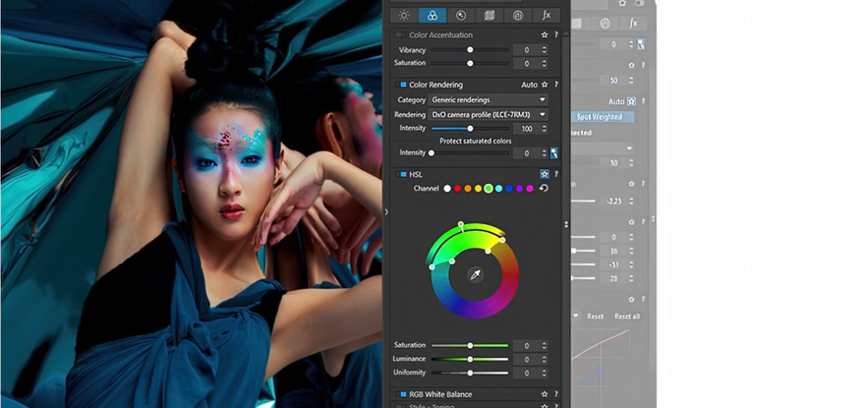The image size is (868, 408).
Task: Enable the Color Accentuation correction toggle
Action: (401, 35)
